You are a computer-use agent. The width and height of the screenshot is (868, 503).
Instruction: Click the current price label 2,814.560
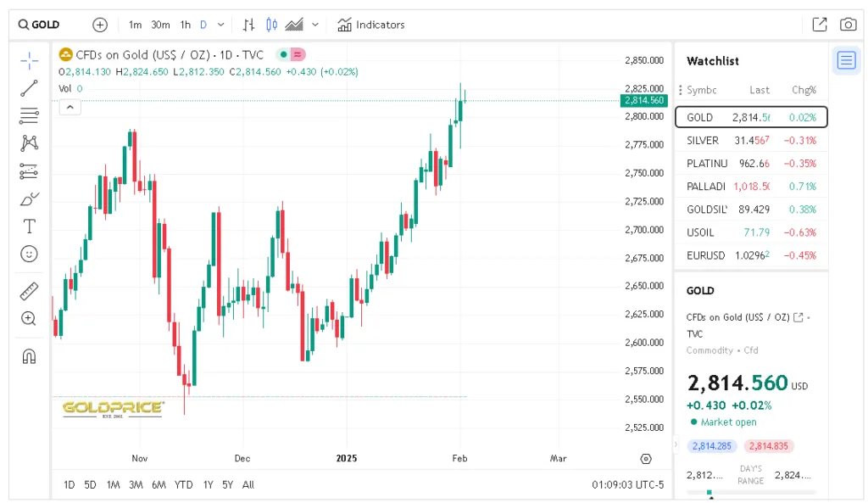coord(644,100)
